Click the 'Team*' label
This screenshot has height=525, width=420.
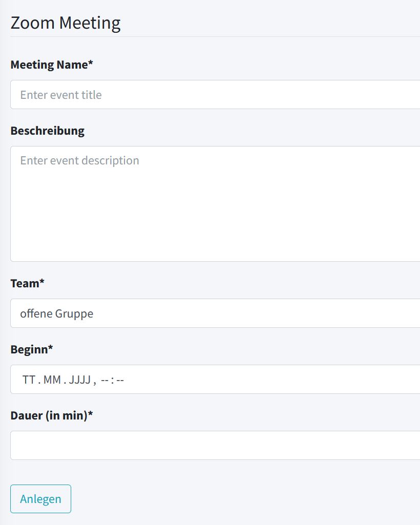[27, 283]
